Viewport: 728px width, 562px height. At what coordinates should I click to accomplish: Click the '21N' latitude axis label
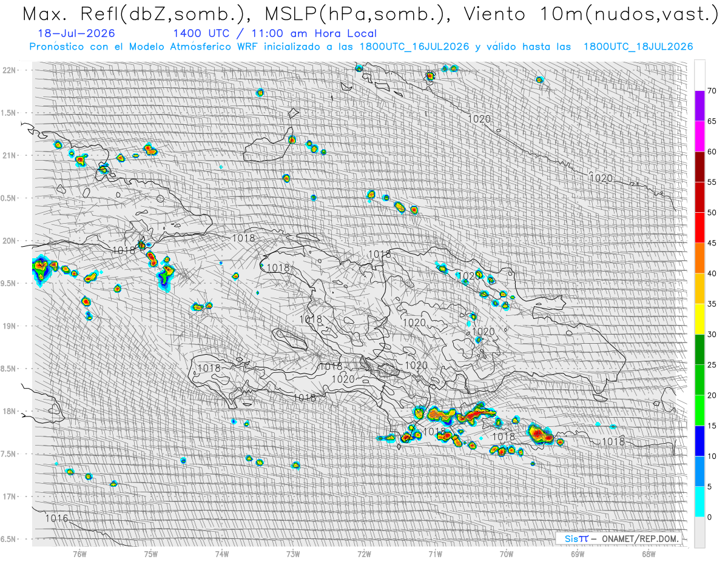[10, 155]
